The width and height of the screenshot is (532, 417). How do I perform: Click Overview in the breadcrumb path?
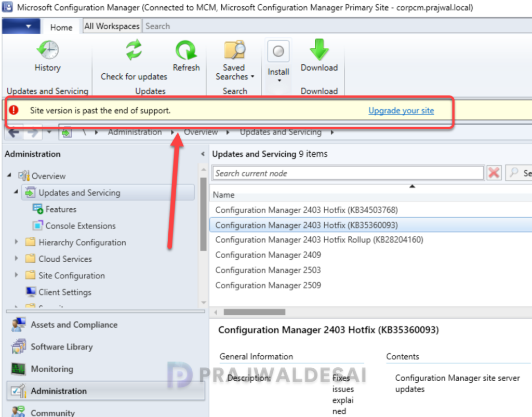pos(201,132)
